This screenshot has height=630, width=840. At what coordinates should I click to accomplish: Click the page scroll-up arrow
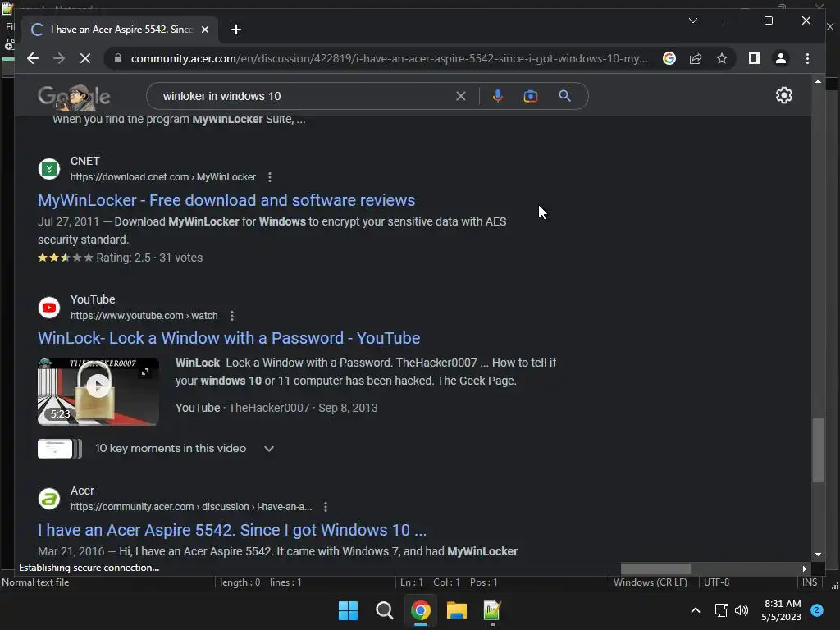click(818, 81)
